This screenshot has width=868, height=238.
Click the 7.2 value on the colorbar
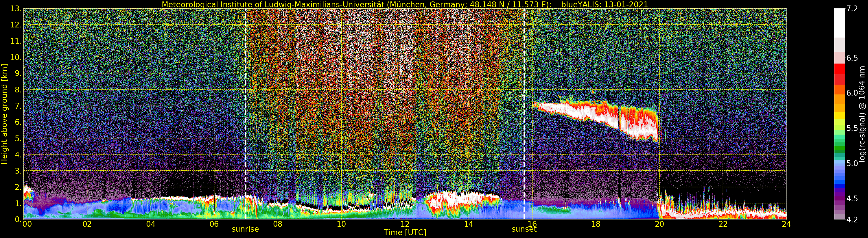click(852, 9)
